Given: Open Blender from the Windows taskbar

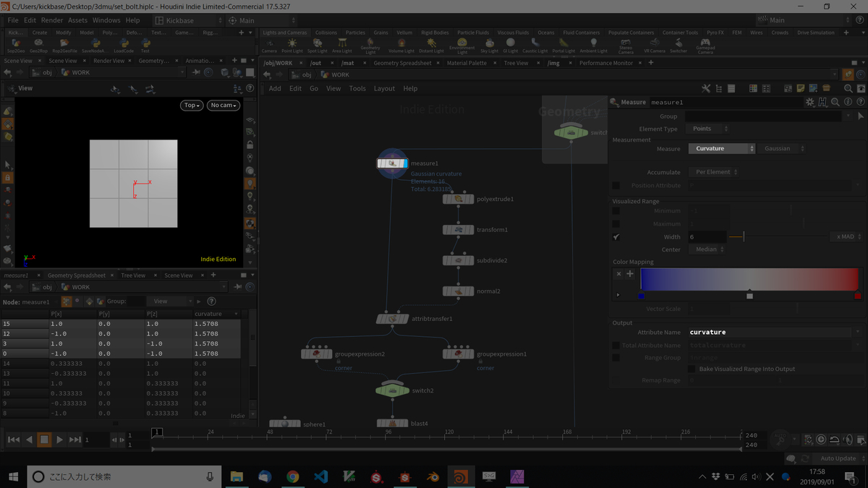Looking at the screenshot, I should tap(432, 477).
